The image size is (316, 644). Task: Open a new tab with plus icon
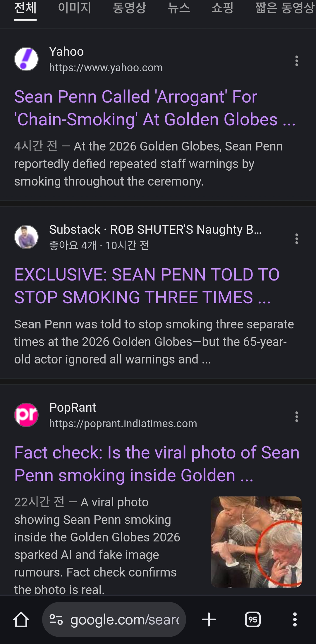(209, 619)
